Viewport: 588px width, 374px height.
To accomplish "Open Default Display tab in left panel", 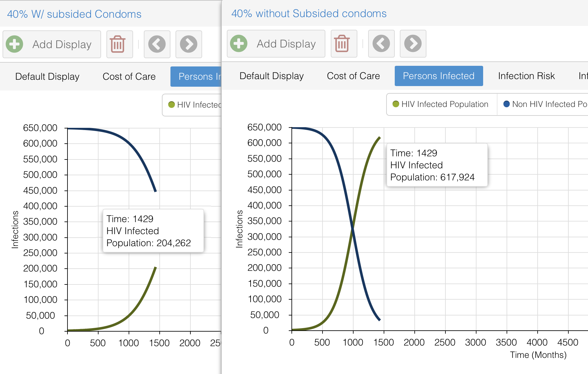I will (47, 77).
